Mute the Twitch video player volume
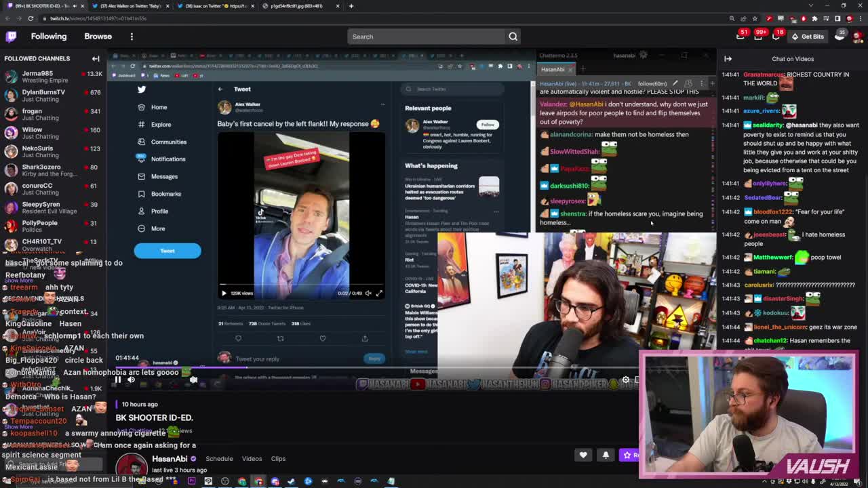Image resolution: width=868 pixels, height=488 pixels. pos(132,380)
